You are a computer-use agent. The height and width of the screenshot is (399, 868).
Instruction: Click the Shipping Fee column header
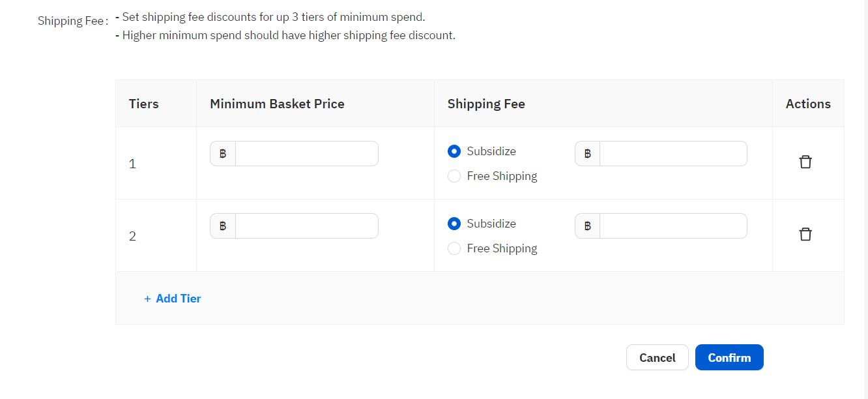486,104
